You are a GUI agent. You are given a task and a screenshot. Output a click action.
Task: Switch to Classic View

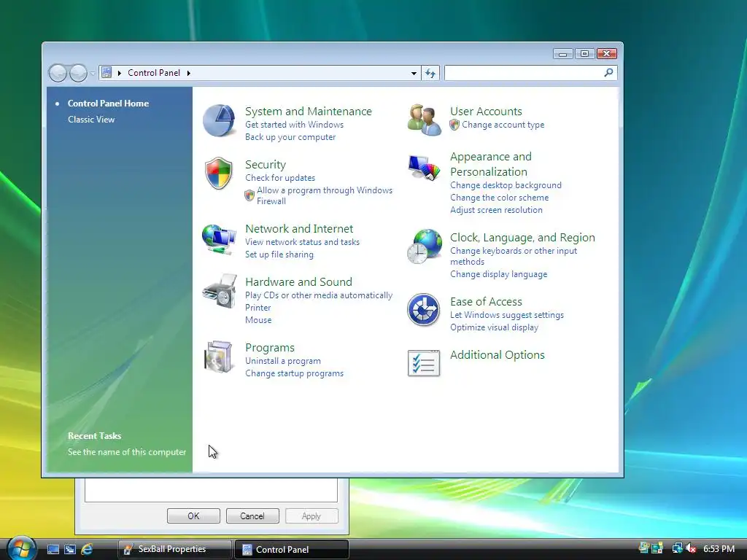point(91,120)
